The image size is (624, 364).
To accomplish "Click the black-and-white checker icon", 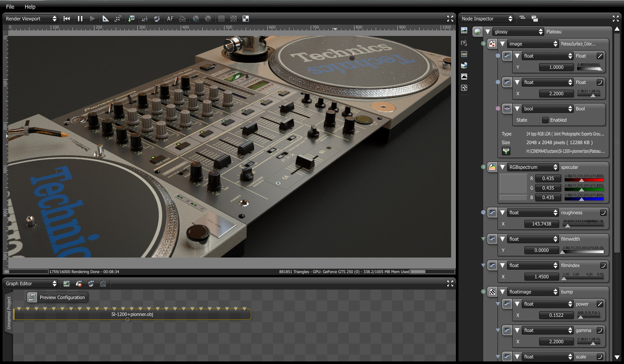I will coord(246,19).
